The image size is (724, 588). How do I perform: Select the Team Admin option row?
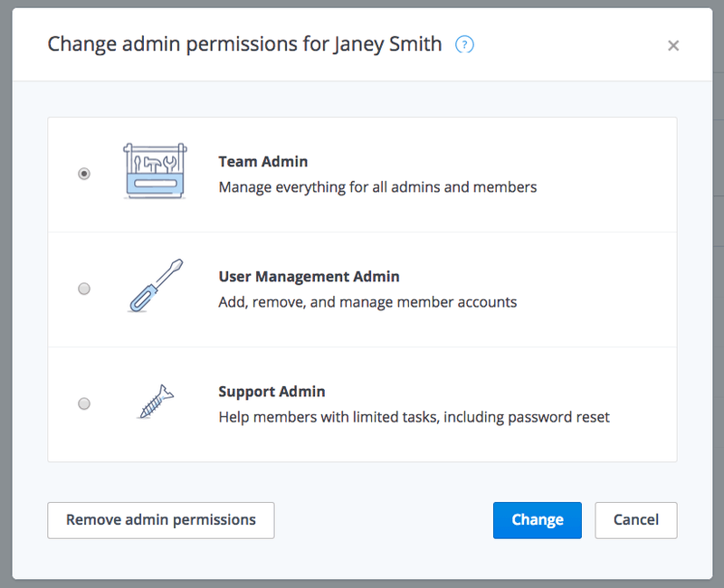coord(362,174)
